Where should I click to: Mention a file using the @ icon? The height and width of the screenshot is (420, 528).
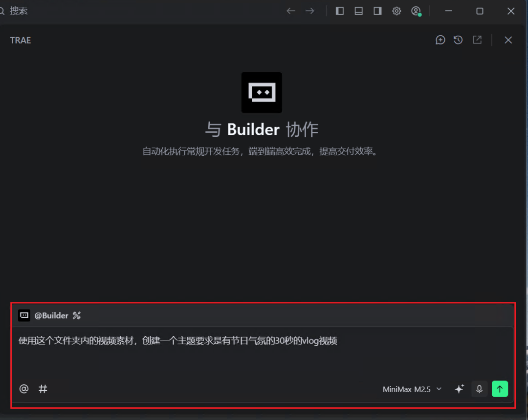pos(23,389)
